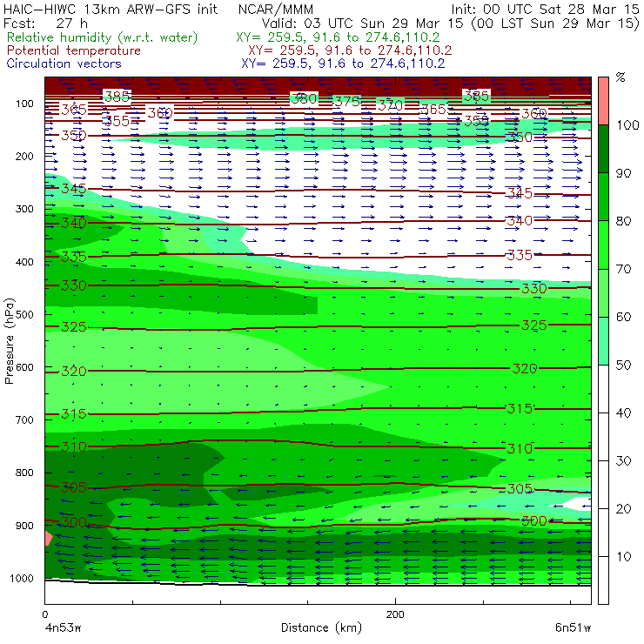Click the '%' unit label above colorbar
The width and height of the screenshot is (644, 644).
pos(621,77)
